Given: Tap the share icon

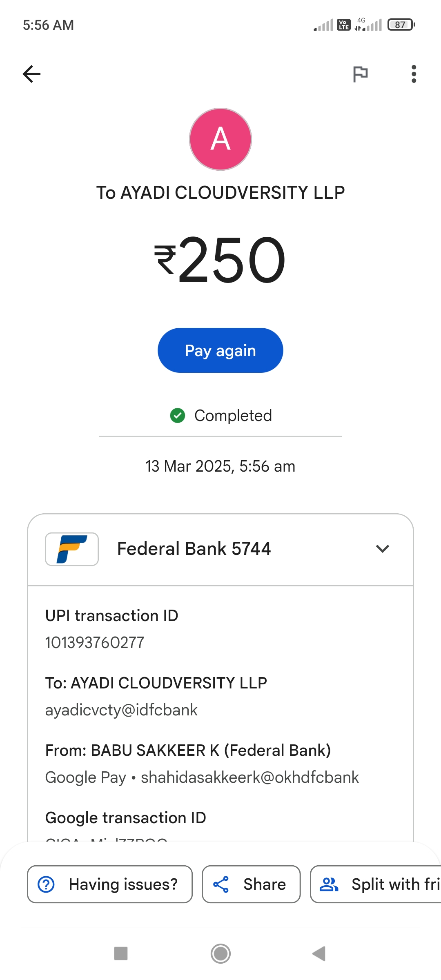Looking at the screenshot, I should click(x=221, y=884).
